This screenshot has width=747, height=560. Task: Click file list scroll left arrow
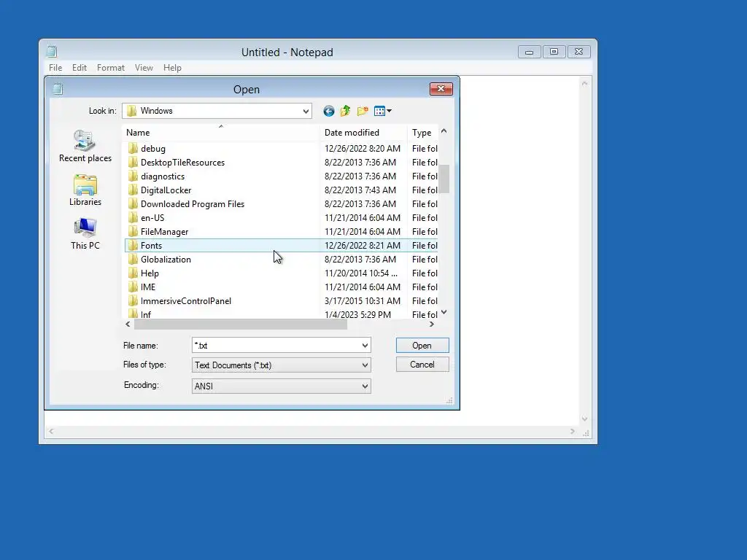click(x=128, y=324)
